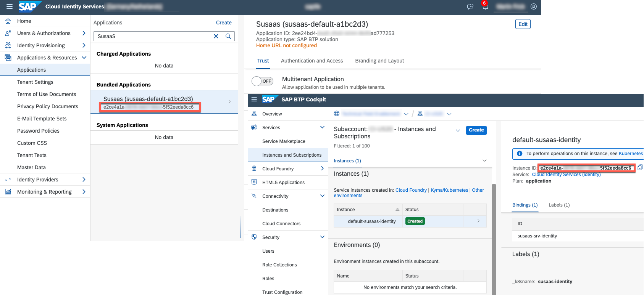644x295 pixels.
Task: Click the SAP logo in BTP Cockpit
Action: pyautogui.click(x=270, y=99)
